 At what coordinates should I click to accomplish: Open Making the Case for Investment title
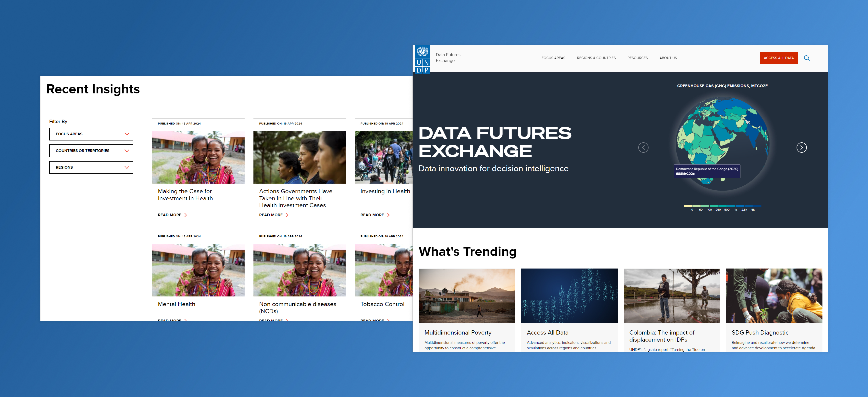tap(185, 195)
